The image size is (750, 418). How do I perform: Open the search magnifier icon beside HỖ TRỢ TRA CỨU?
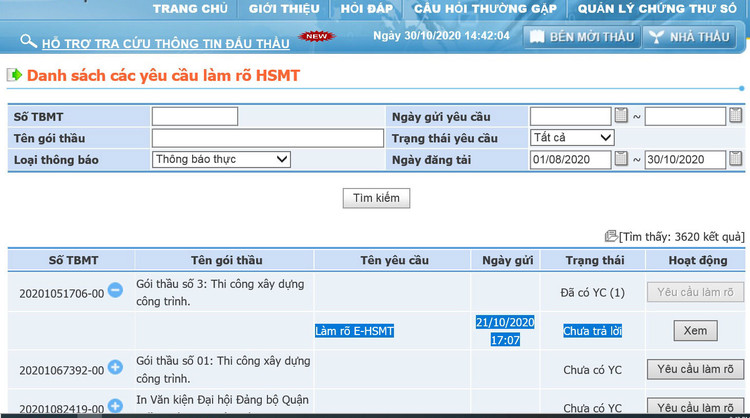pyautogui.click(x=28, y=41)
